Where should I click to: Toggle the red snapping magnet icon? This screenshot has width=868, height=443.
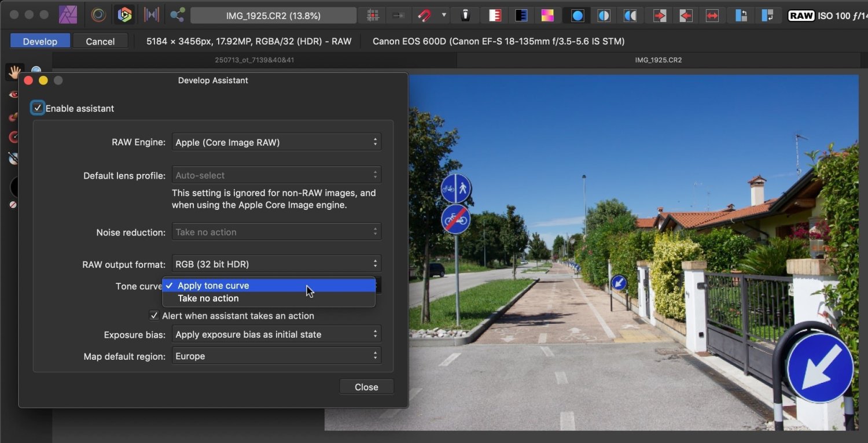[x=425, y=16]
